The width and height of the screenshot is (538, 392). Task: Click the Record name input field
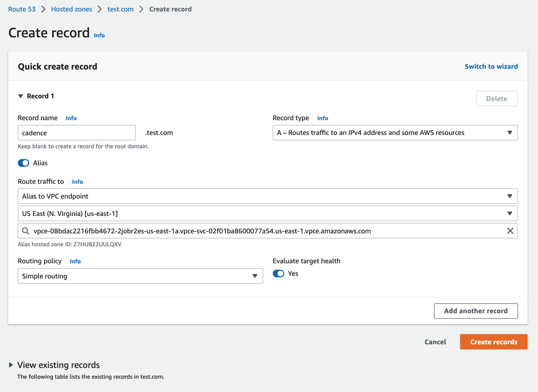click(77, 133)
